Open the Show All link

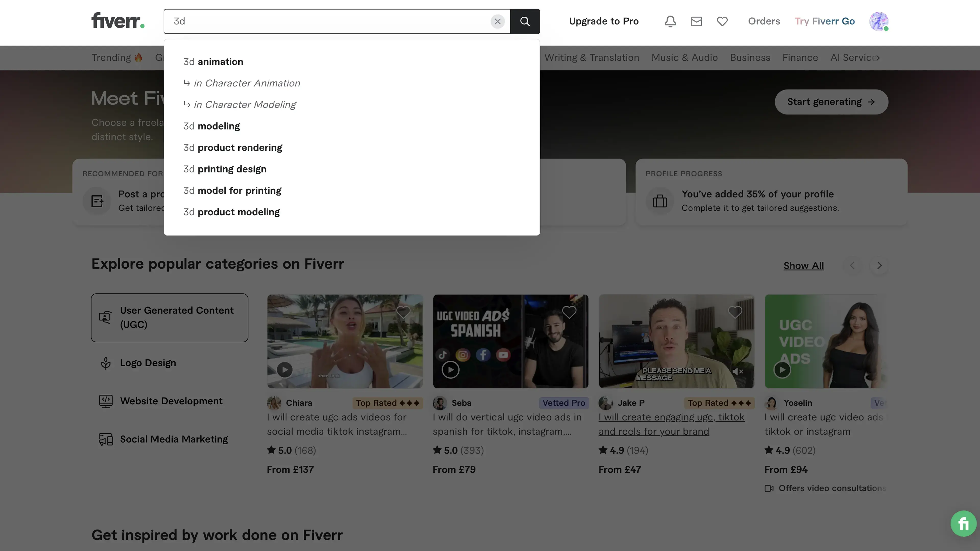click(x=803, y=266)
